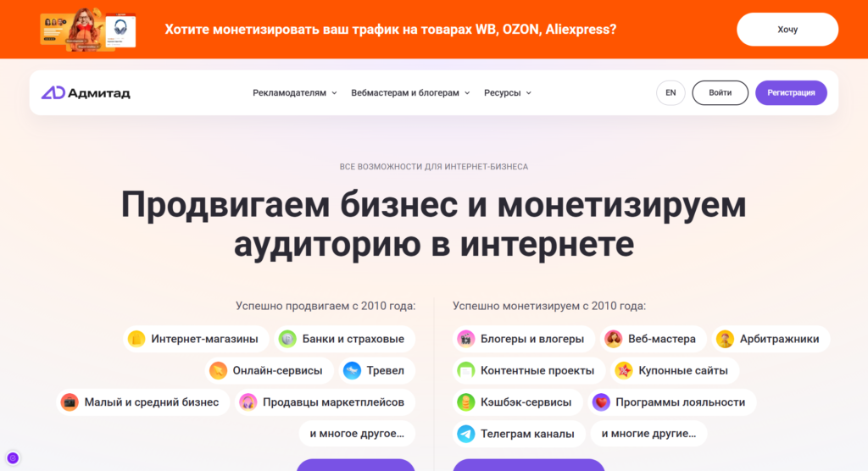Click the Admitad Адмитад wordmark

(x=99, y=93)
